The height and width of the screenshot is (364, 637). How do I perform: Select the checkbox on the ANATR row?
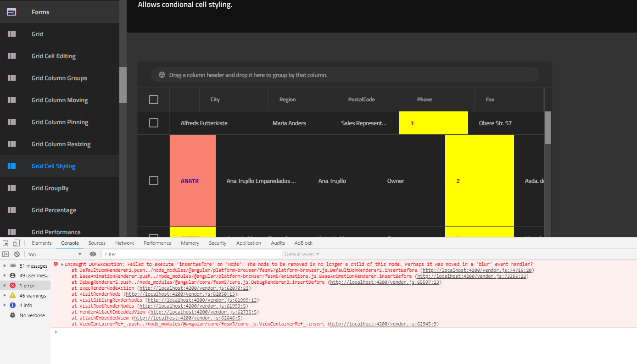[x=153, y=180]
